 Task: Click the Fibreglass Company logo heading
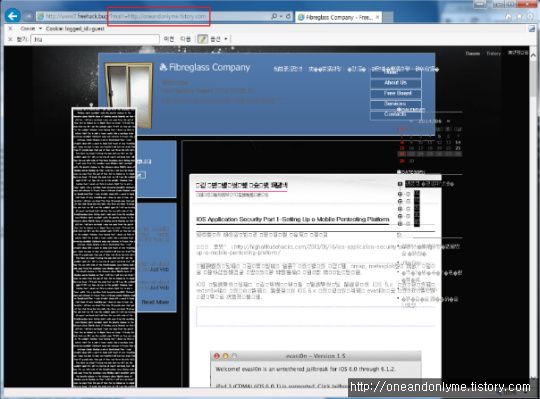click(205, 67)
